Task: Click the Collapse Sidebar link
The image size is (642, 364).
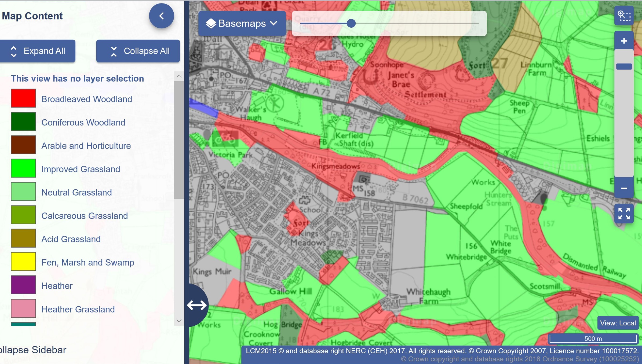Action: point(33,350)
